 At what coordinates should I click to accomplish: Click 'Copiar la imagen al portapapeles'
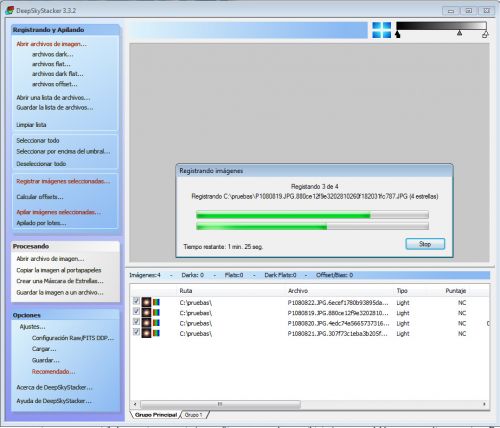click(x=59, y=270)
